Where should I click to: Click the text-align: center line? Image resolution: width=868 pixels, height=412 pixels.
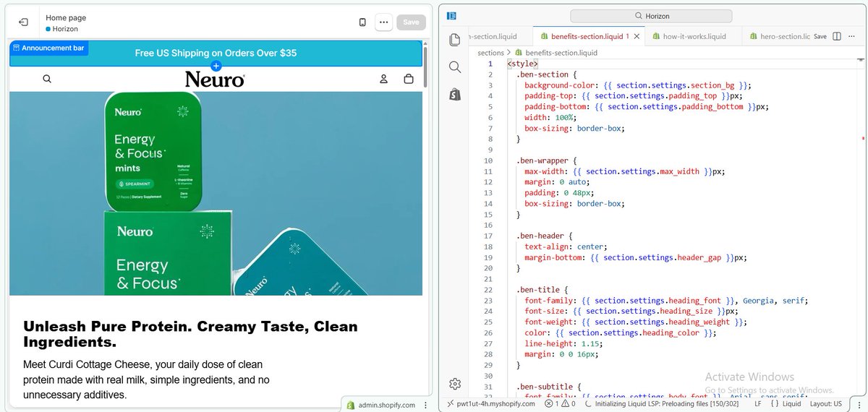567,246
